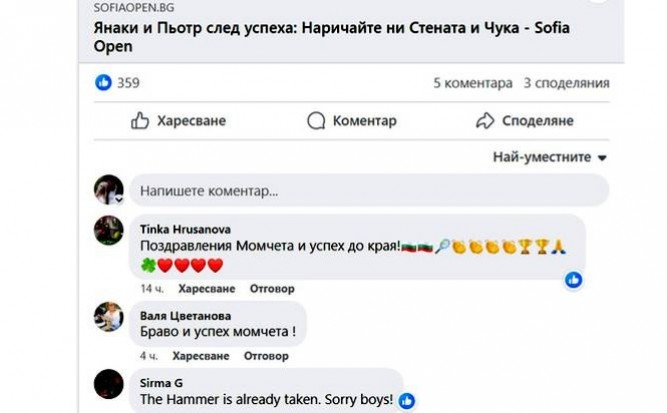Click in Напишете коментар input field
This screenshot has width=667, height=413.
coord(370,190)
